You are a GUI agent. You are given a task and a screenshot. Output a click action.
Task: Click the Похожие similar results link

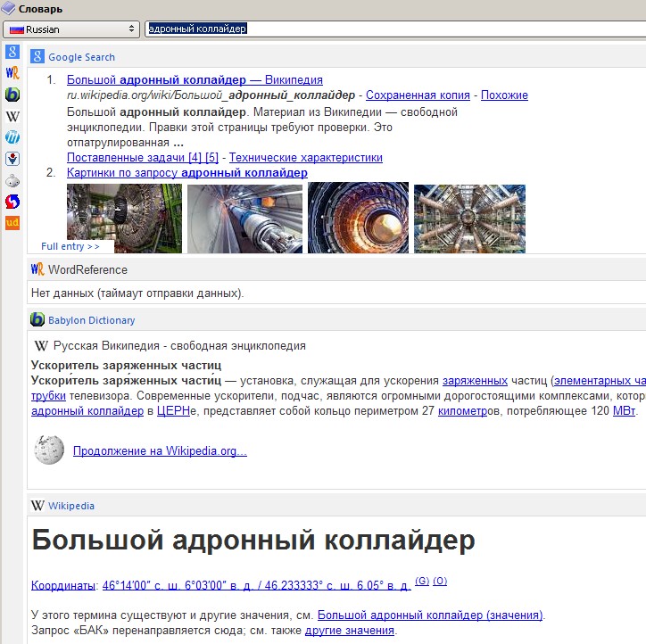(x=504, y=95)
